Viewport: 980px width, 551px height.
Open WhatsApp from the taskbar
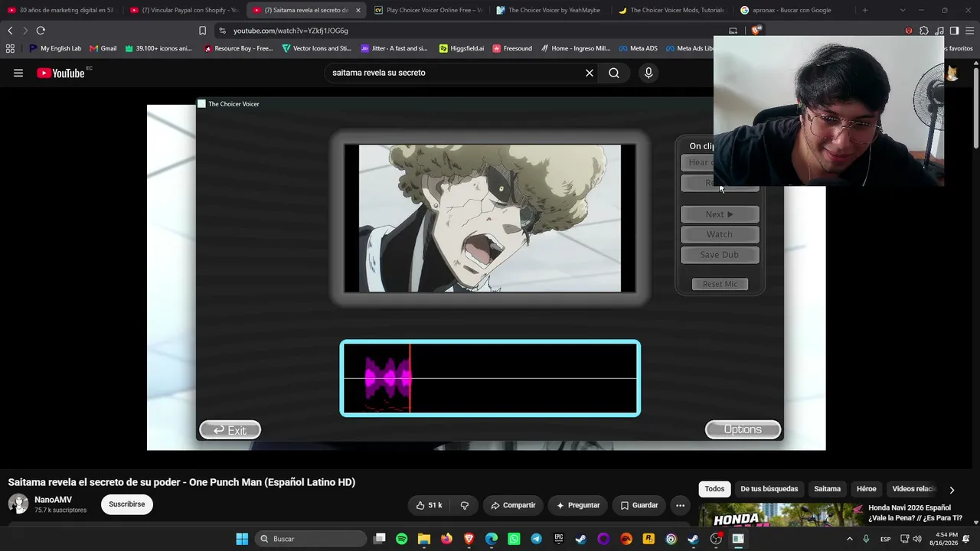click(x=514, y=539)
